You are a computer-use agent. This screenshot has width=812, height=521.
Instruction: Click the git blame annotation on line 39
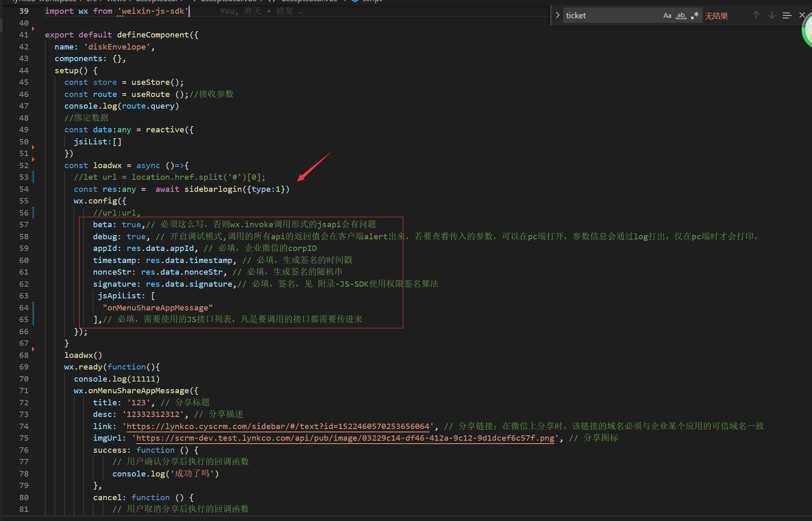pos(261,11)
